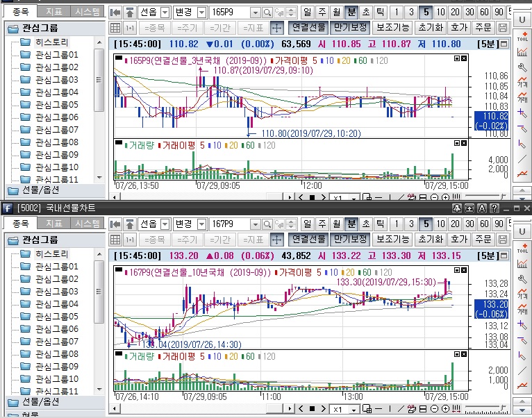
Task: Open the 167P9 symbol code dropdown
Action: (x=254, y=224)
